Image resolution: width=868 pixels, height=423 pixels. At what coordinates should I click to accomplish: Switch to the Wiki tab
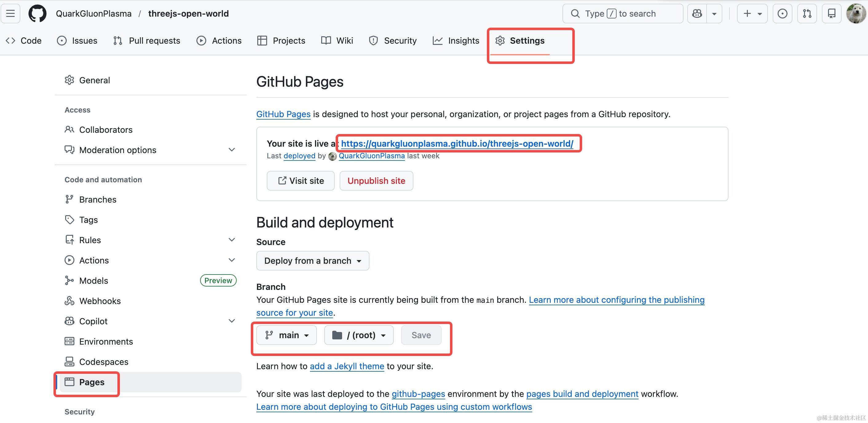(x=337, y=41)
